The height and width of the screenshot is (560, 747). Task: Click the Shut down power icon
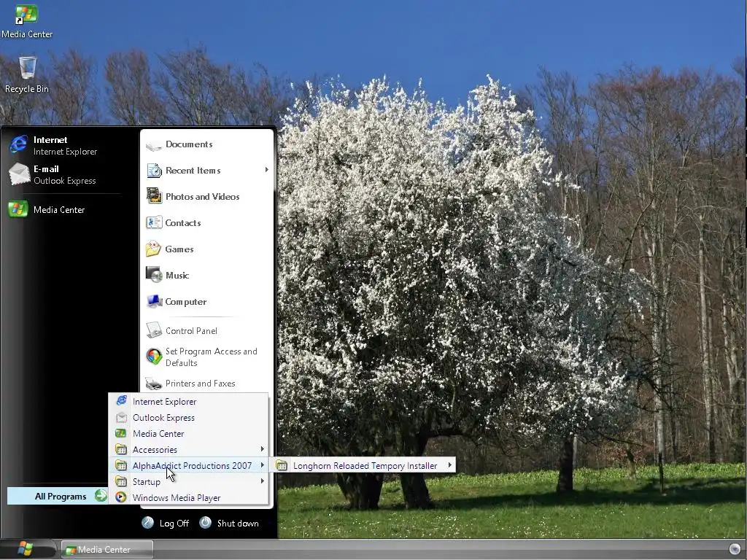pos(205,522)
